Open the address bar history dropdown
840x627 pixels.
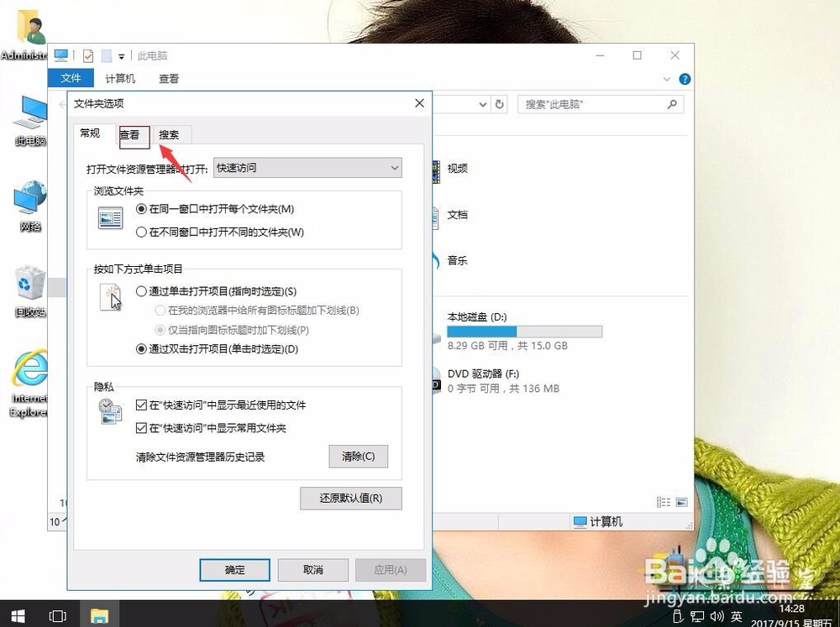pyautogui.click(x=483, y=104)
